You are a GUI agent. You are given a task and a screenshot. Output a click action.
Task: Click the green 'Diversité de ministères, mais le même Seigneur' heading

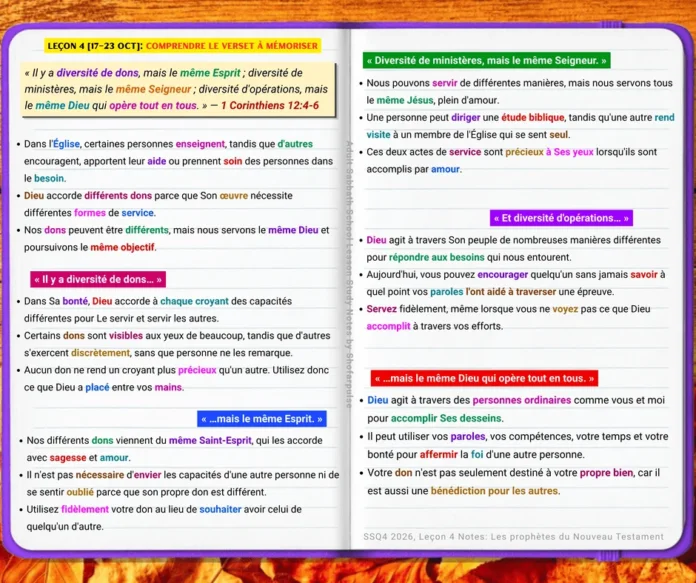[x=486, y=60]
